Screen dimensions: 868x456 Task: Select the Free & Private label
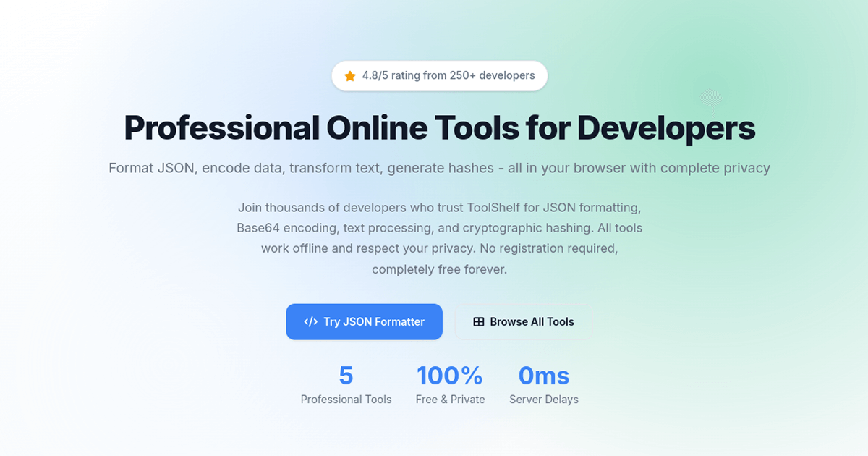tap(450, 399)
